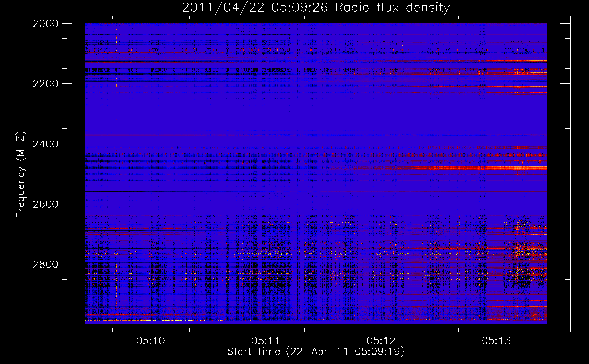Click the 2400 frequency tick label
Image resolution: width=589 pixels, height=364 pixels.
tap(46, 144)
